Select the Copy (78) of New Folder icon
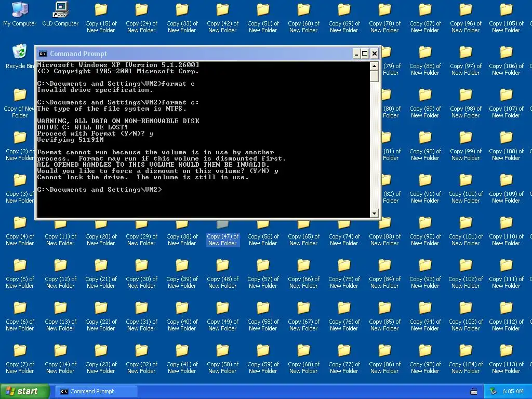 click(x=384, y=19)
